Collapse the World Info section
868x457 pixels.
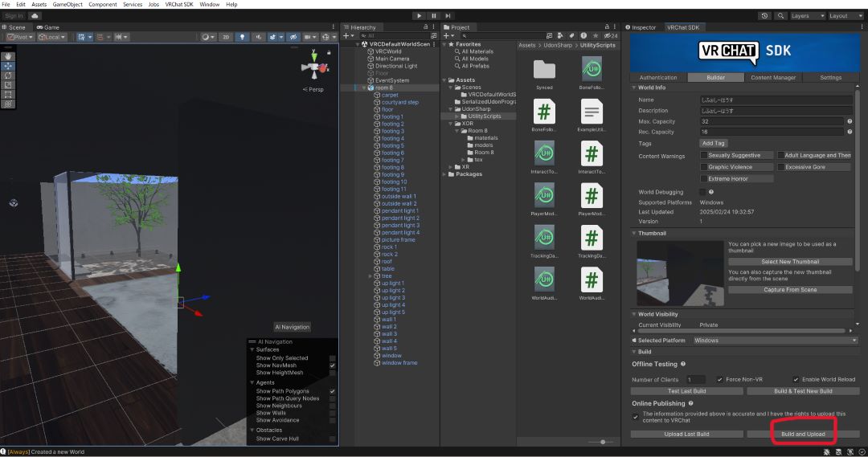pyautogui.click(x=634, y=88)
